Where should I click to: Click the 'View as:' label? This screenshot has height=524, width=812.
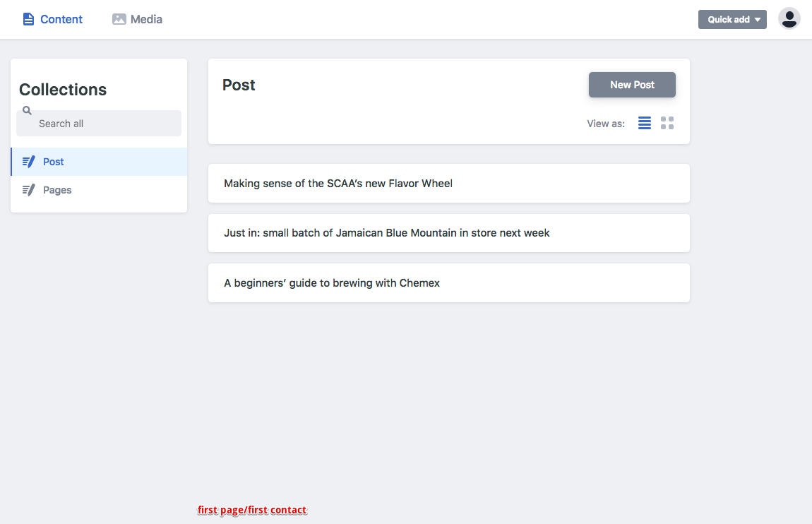(x=606, y=124)
